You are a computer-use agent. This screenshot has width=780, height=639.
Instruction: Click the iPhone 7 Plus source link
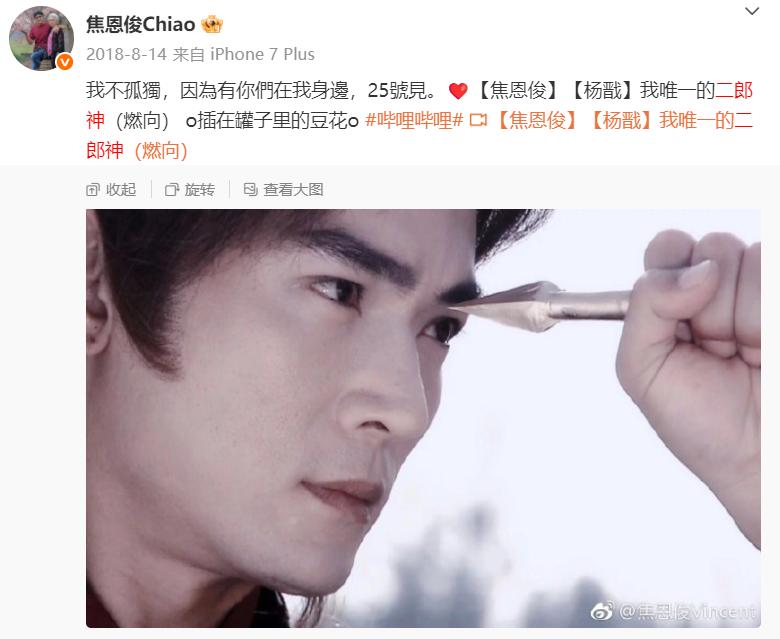[x=262, y=54]
